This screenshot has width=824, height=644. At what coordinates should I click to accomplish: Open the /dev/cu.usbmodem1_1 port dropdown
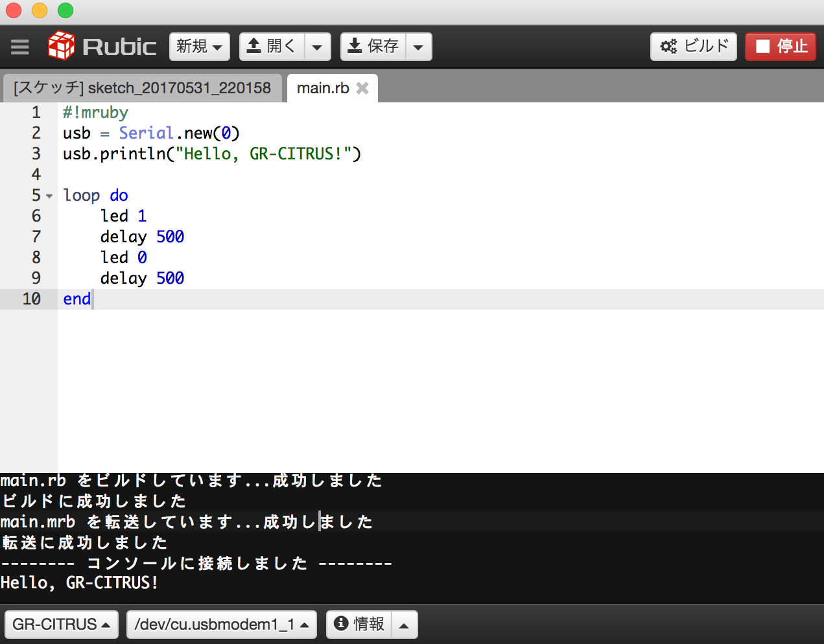click(x=222, y=625)
